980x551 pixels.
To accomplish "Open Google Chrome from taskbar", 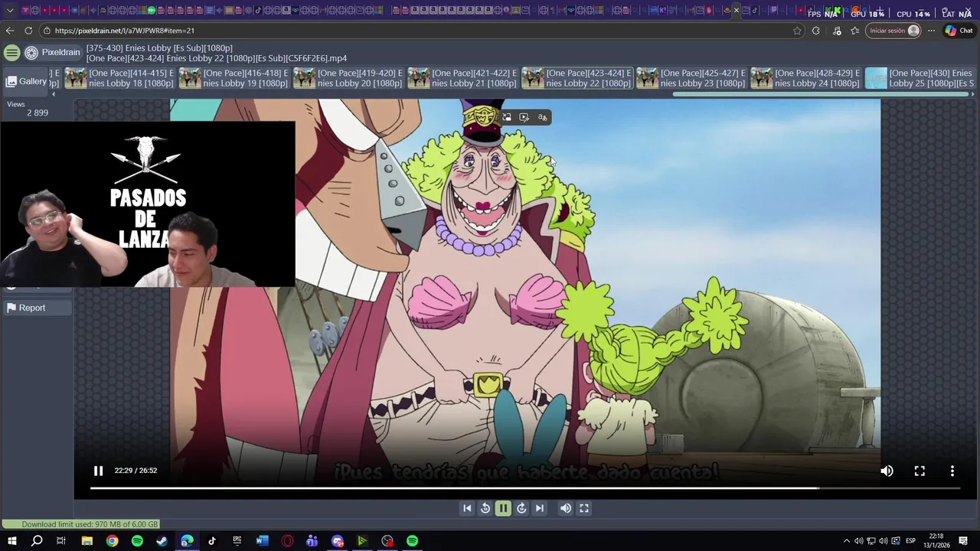I will click(113, 541).
